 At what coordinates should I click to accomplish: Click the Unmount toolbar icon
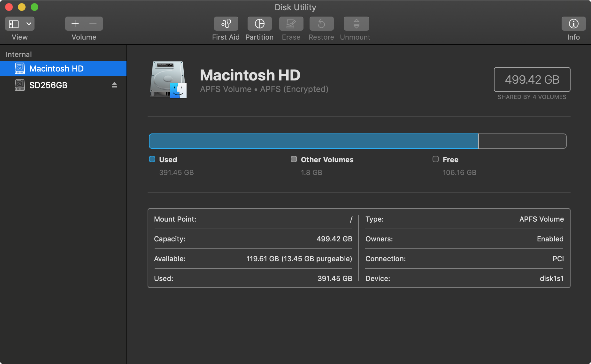pos(356,24)
